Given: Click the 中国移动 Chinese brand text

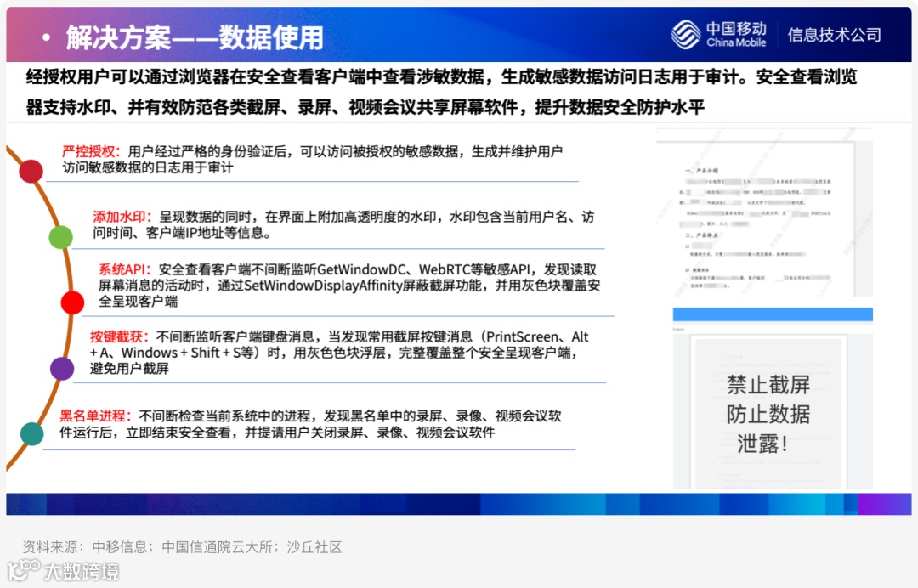Looking at the screenshot, I should [736, 29].
